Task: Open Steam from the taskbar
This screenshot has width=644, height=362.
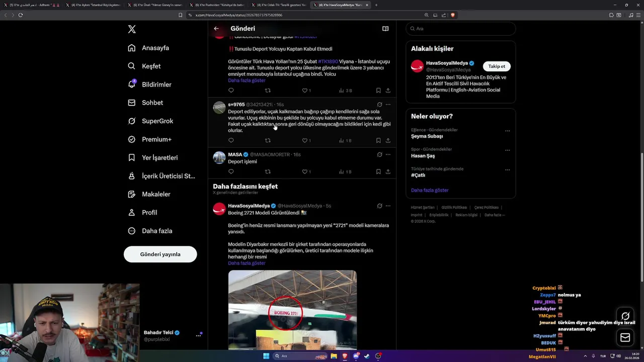Action: [367, 356]
